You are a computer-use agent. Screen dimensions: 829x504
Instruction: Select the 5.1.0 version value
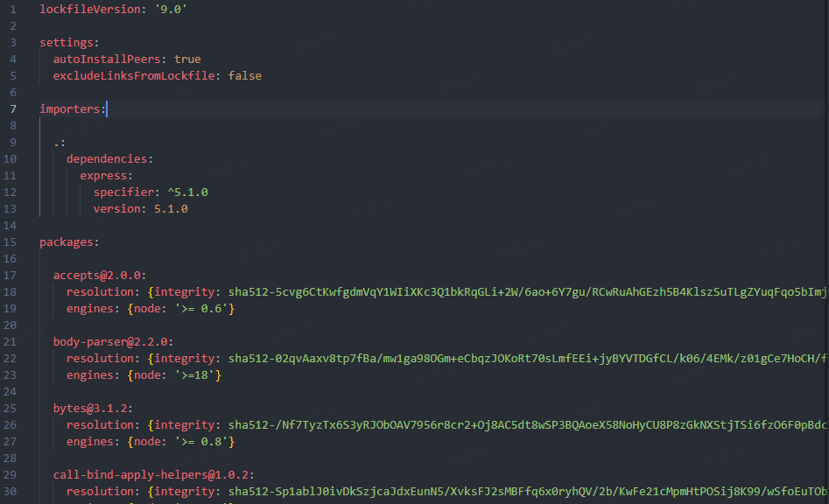coord(171,209)
